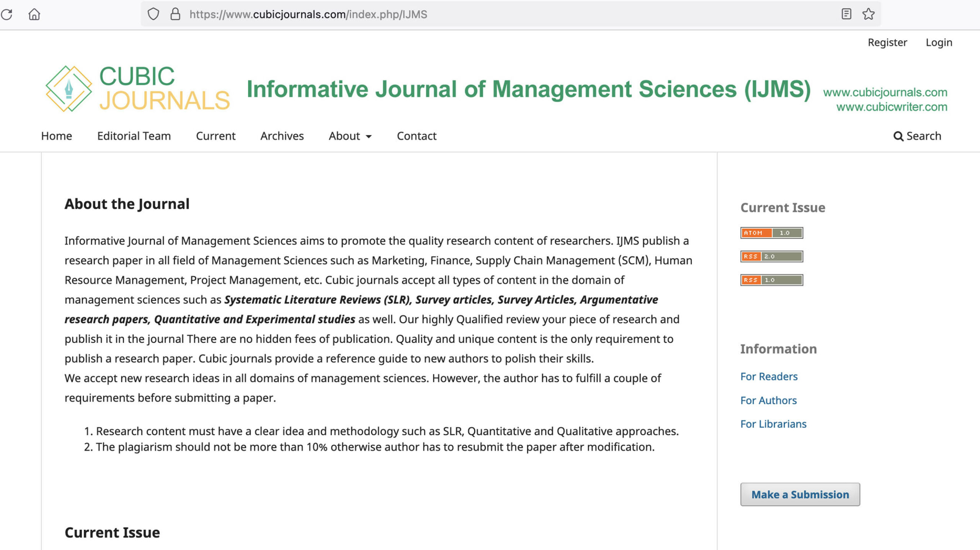This screenshot has width=980, height=550.
Task: Open the Current issue menu item
Action: point(216,136)
